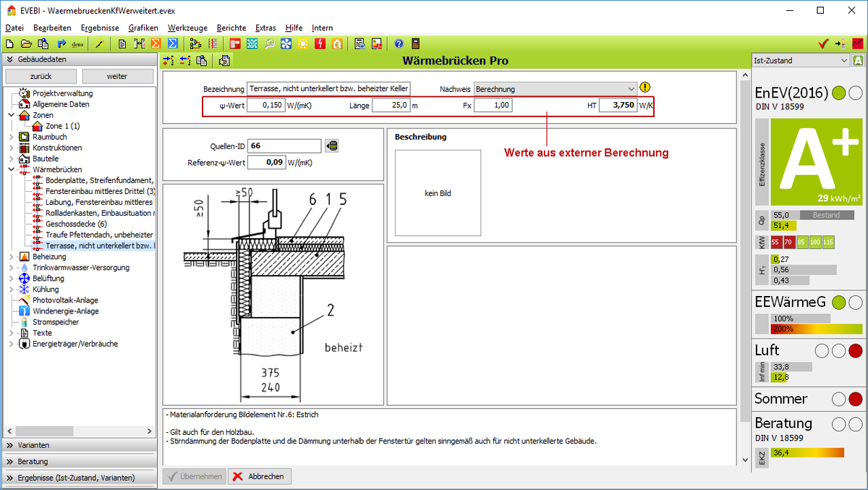Open the tree structure toolbar icon

[x=195, y=43]
